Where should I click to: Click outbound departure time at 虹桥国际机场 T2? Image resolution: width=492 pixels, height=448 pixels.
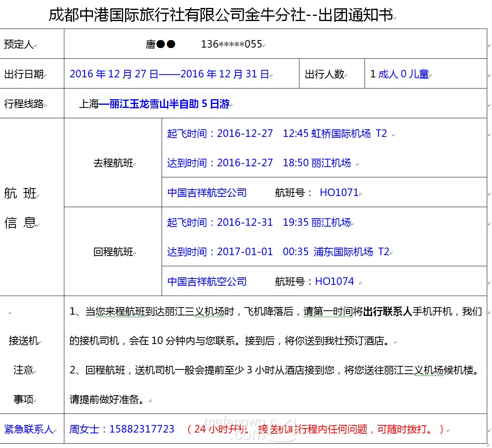[277, 134]
